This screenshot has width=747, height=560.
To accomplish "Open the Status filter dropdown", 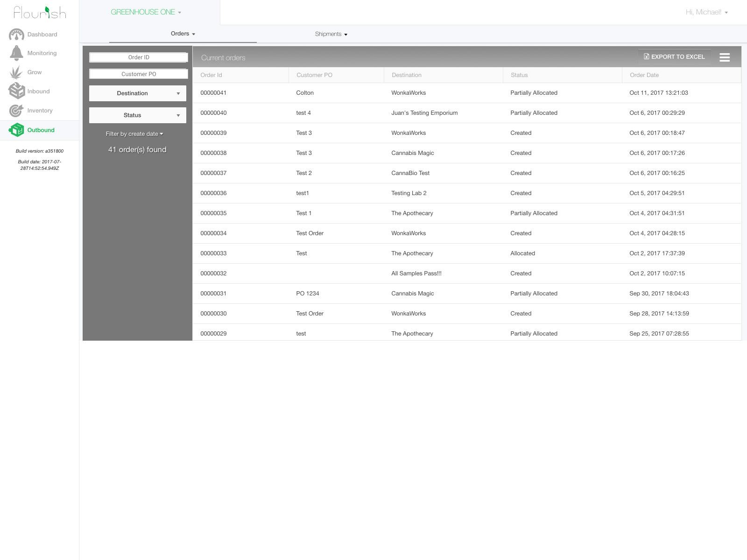I will pos(137,115).
